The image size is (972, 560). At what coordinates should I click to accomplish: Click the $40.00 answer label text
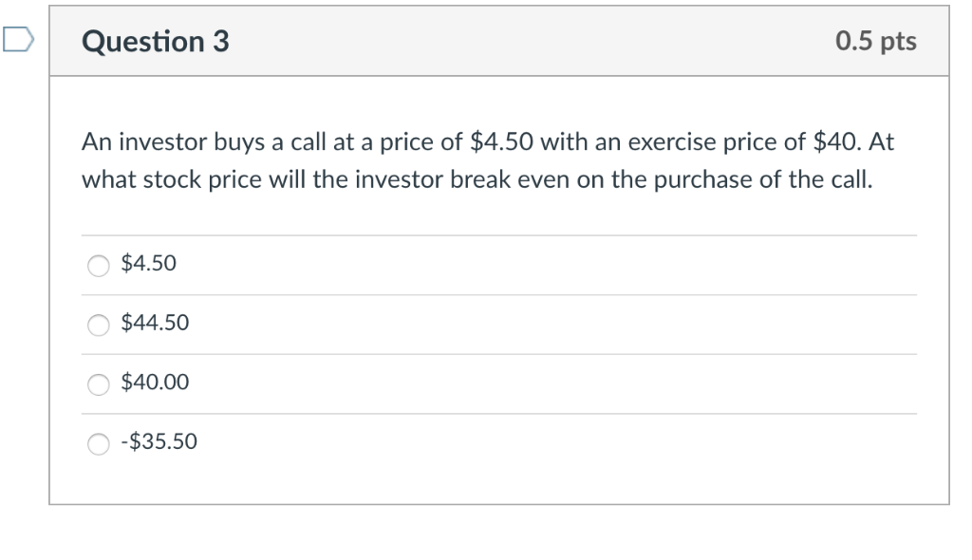pos(153,383)
